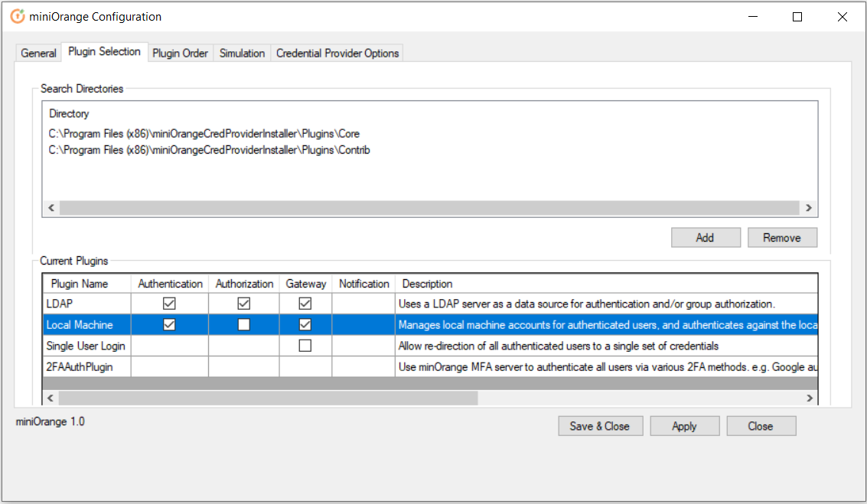Click the Remove directory button
867x504 pixels.
pos(782,238)
